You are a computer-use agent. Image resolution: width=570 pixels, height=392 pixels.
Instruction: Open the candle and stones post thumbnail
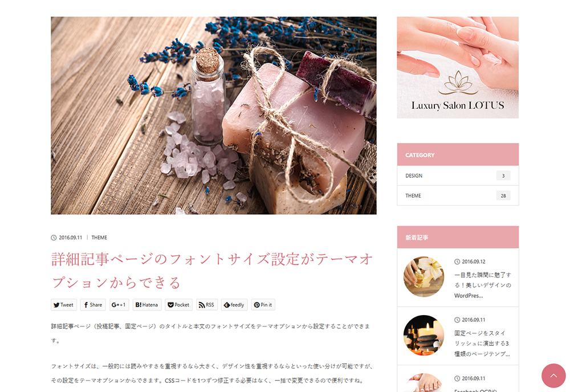[x=424, y=336]
